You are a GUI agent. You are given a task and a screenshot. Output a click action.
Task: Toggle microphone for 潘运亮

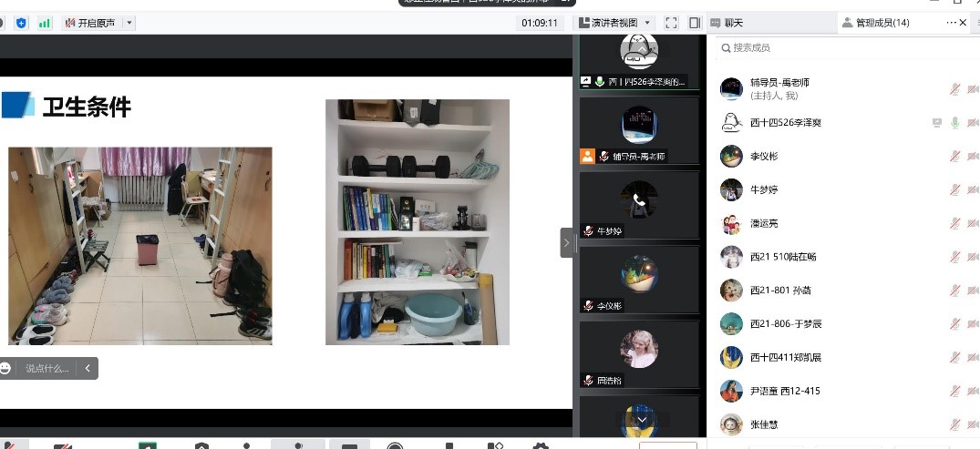[954, 223]
